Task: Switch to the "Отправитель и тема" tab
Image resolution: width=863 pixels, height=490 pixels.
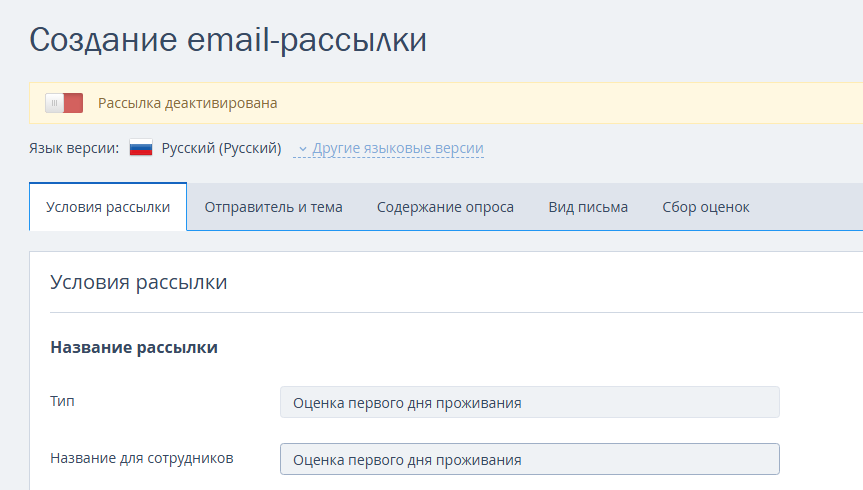Action: (x=273, y=207)
